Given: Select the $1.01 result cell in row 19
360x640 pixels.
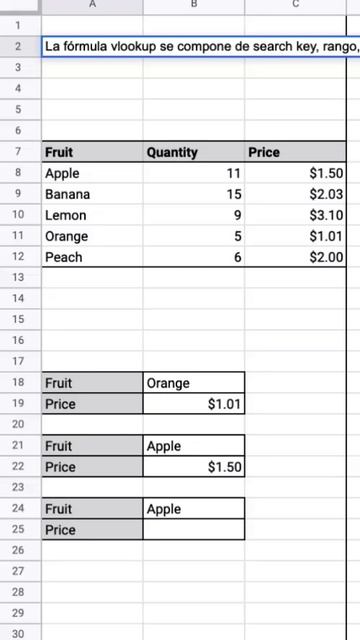Looking at the screenshot, I should pyautogui.click(x=194, y=404).
